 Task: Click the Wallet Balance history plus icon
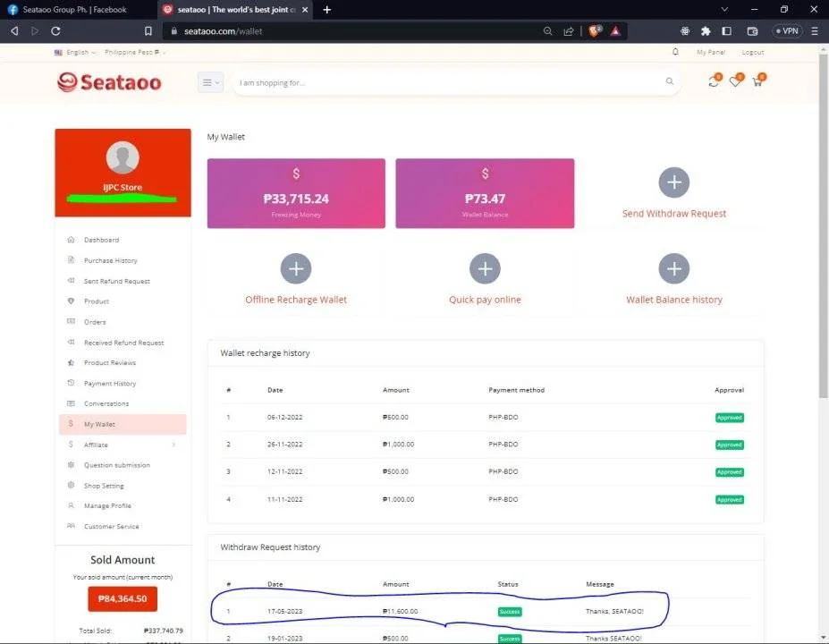(x=673, y=268)
